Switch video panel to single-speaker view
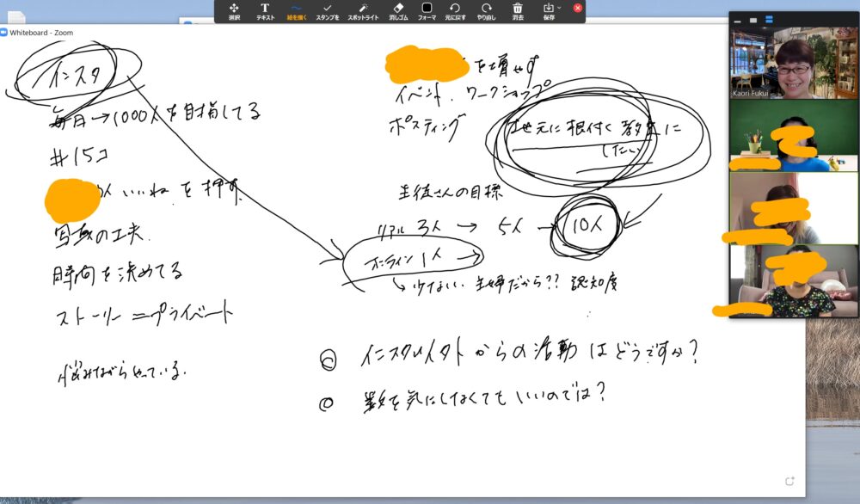 753,20
